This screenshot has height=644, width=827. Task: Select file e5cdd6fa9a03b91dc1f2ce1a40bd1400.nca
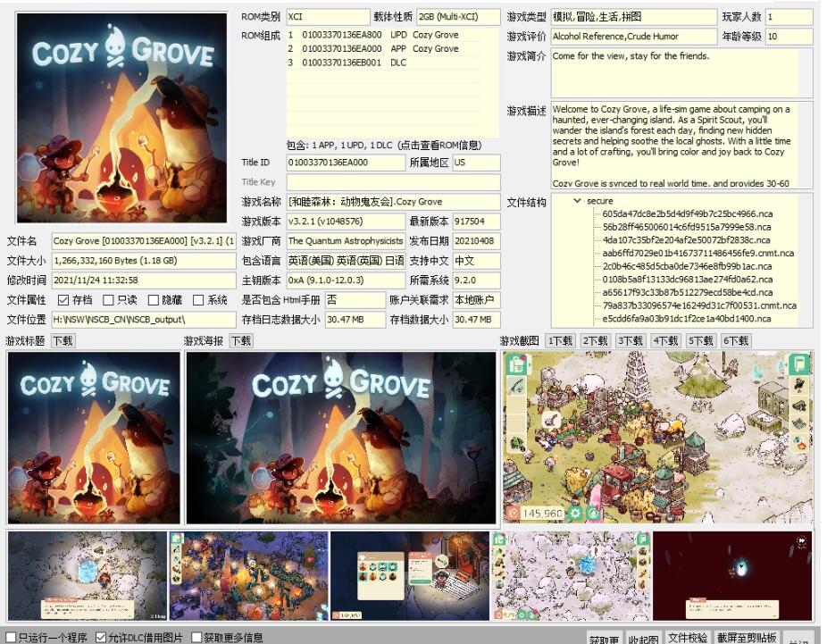(687, 319)
